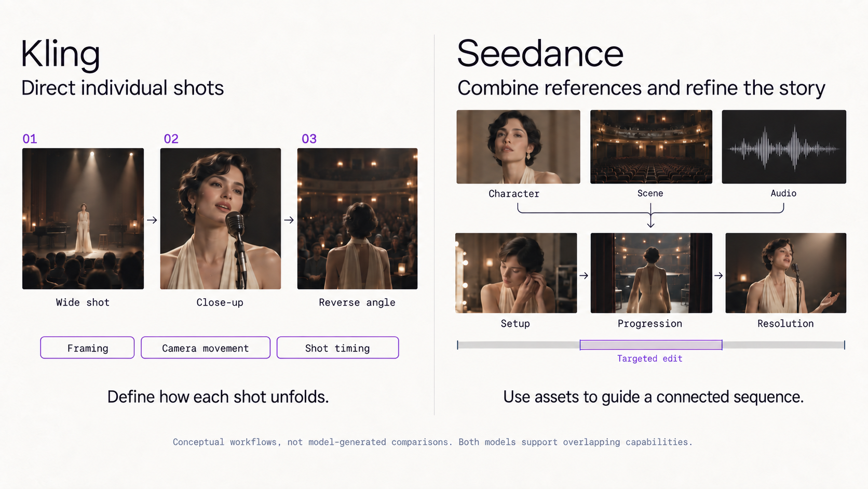
Task: Click the 'Close-up' caption
Action: pyautogui.click(x=220, y=302)
